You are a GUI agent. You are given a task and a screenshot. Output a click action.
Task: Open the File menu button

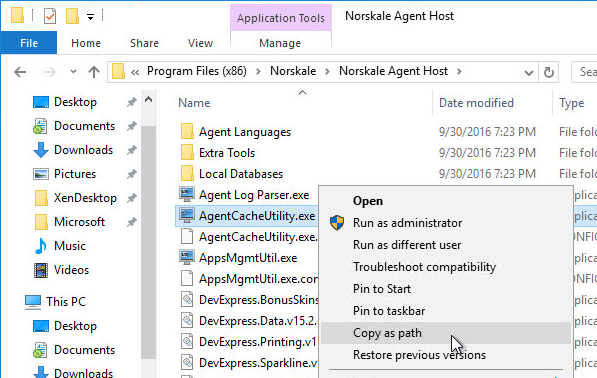click(29, 43)
